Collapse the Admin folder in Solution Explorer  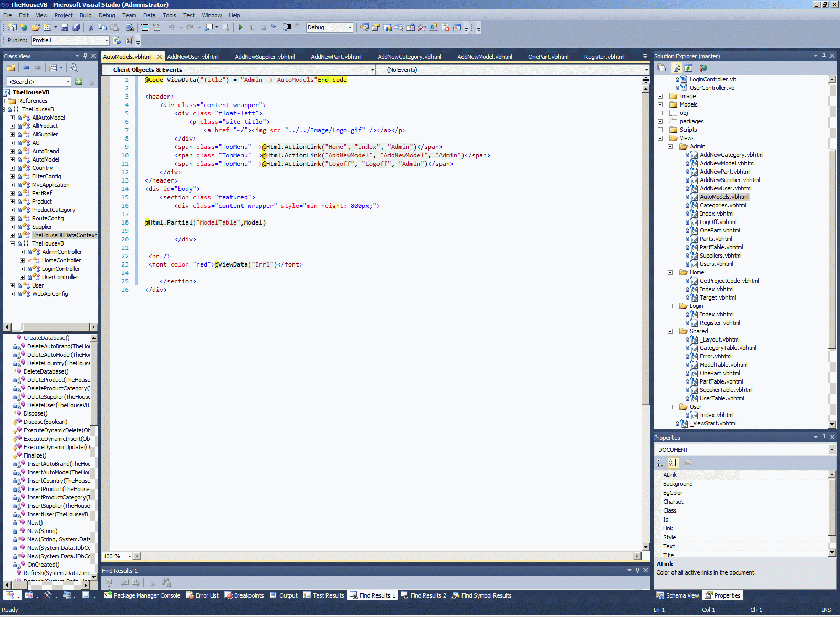pyautogui.click(x=670, y=146)
